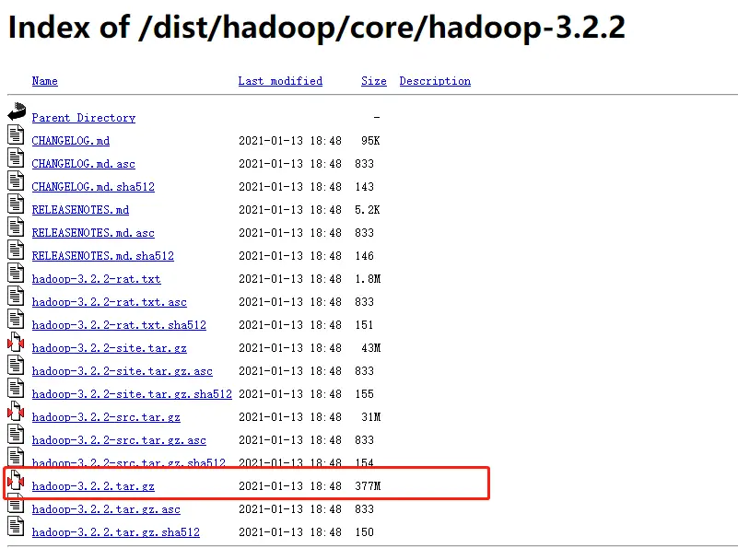Click the document icon beside RELEASENOTES.md
Screen dimensions: 738x560
click(15, 204)
